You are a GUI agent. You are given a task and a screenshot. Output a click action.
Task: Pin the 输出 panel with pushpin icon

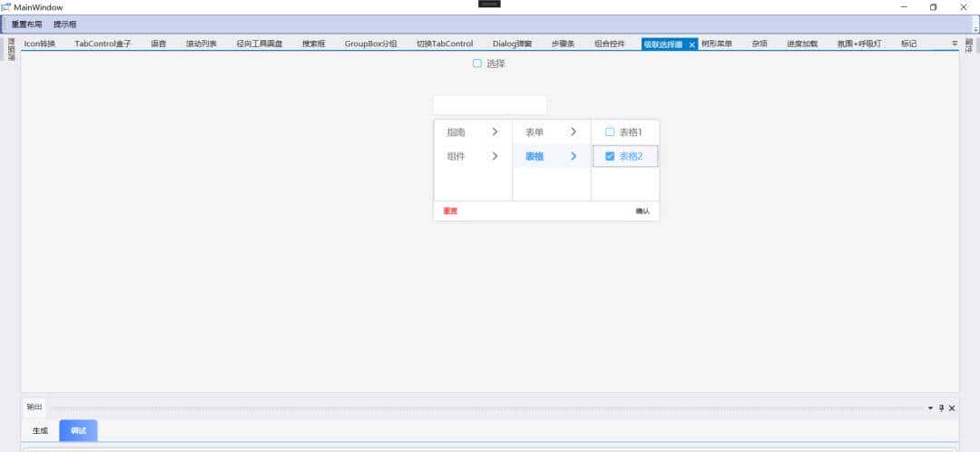pos(941,408)
